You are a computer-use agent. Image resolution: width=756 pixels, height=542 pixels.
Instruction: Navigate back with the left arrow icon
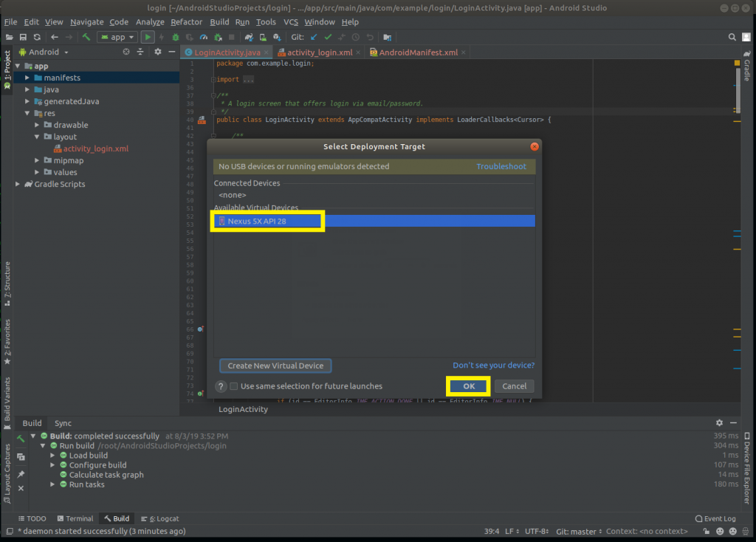point(55,37)
